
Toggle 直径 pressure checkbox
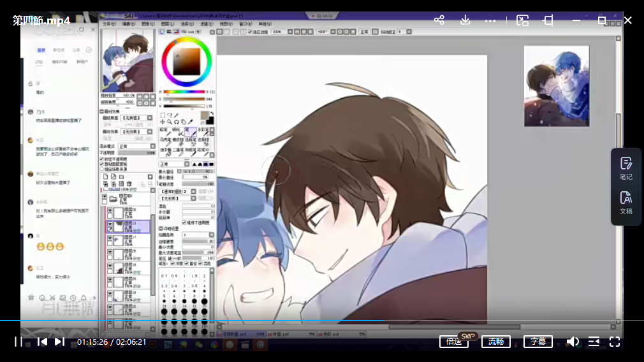coord(186,263)
